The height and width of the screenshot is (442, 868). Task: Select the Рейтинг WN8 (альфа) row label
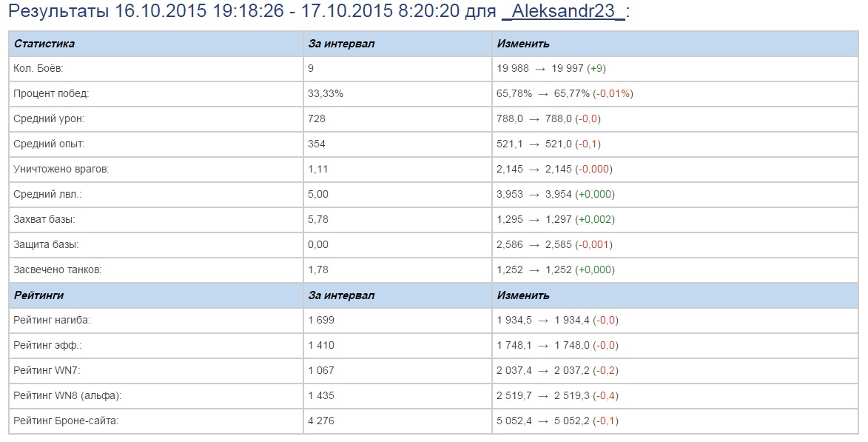(67, 395)
